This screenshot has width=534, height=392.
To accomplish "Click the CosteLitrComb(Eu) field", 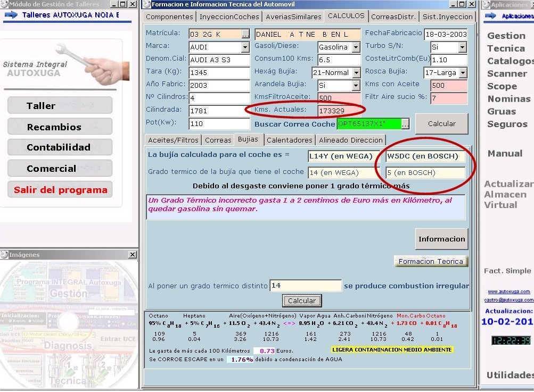I will pos(449,60).
